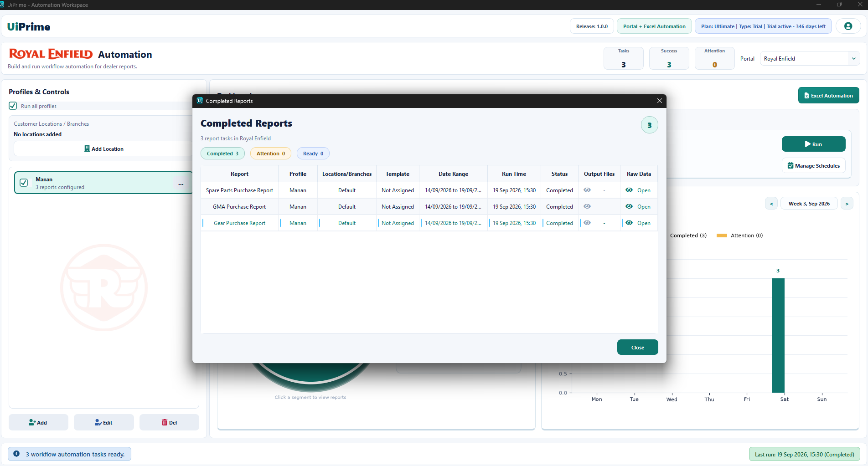Preview output files for Spare Parts Purchase Report

click(587, 190)
